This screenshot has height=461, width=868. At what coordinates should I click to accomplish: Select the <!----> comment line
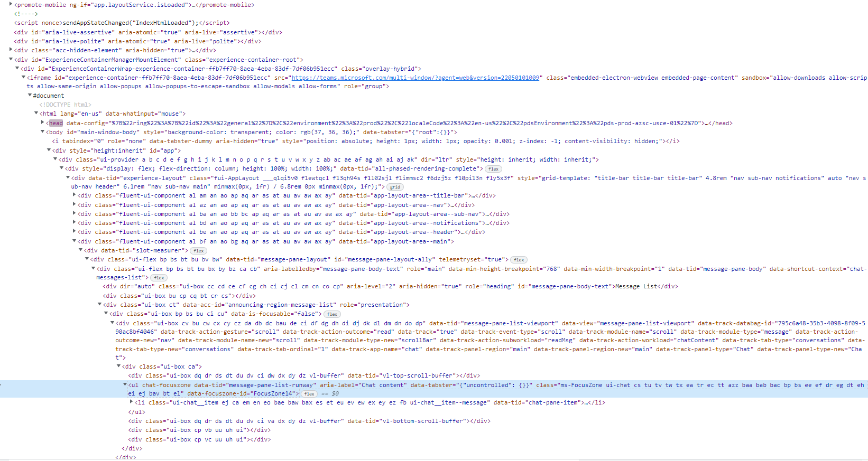[x=26, y=14]
